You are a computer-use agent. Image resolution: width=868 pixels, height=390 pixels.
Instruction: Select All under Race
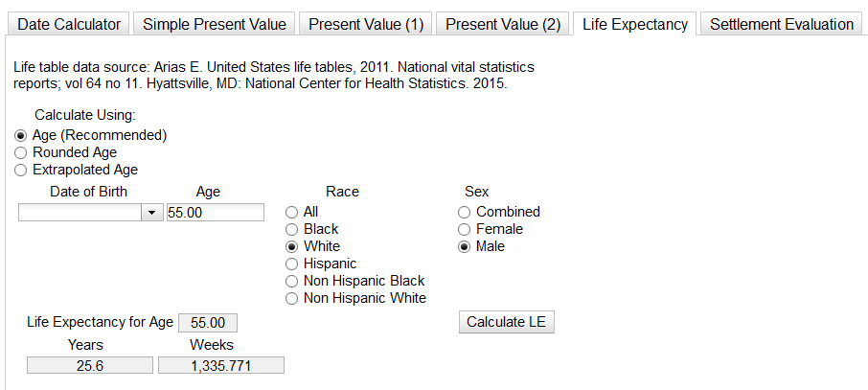pyautogui.click(x=292, y=212)
